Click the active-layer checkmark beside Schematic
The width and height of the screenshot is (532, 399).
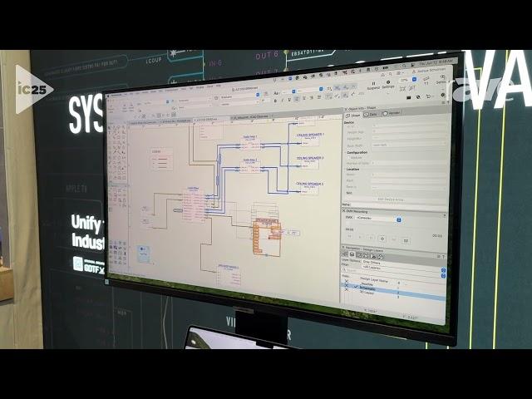coord(355,287)
